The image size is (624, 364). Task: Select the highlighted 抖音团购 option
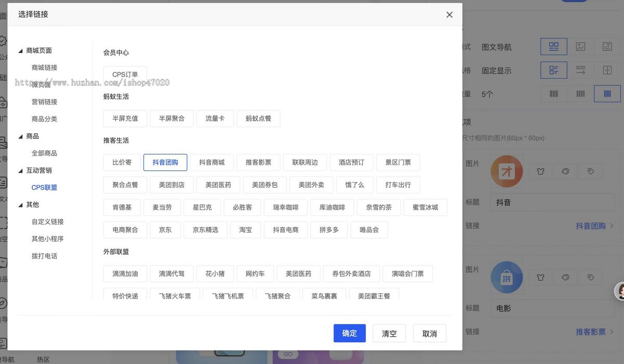click(165, 162)
